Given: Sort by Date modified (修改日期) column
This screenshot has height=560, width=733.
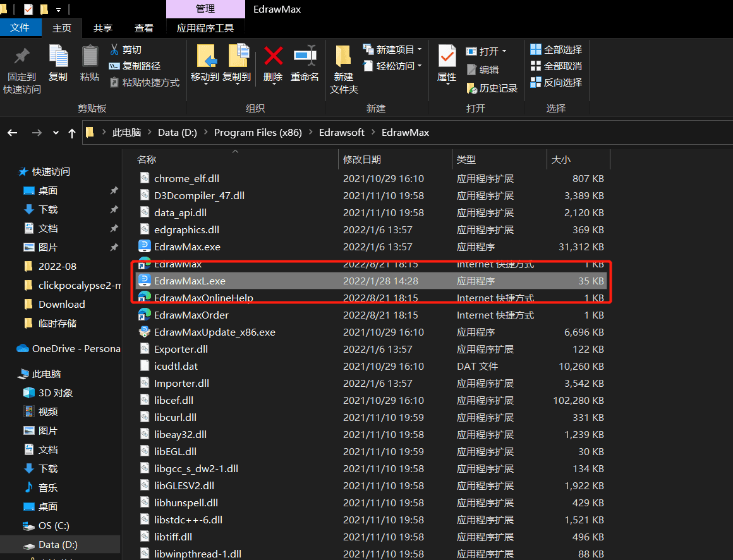Looking at the screenshot, I should (362, 159).
